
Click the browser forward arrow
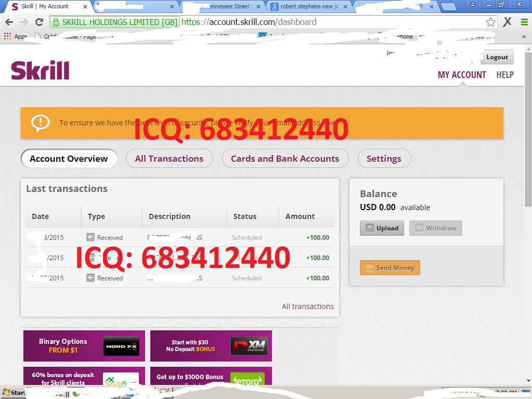24,22
